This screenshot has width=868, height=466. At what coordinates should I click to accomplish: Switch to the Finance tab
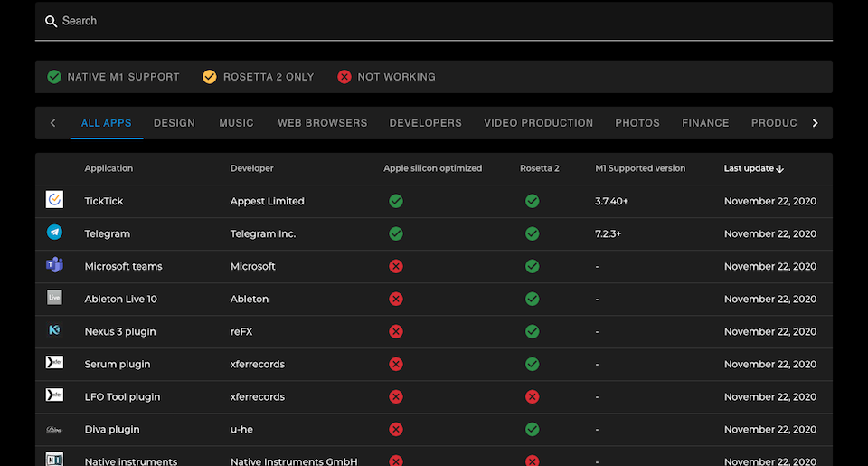[x=705, y=123]
